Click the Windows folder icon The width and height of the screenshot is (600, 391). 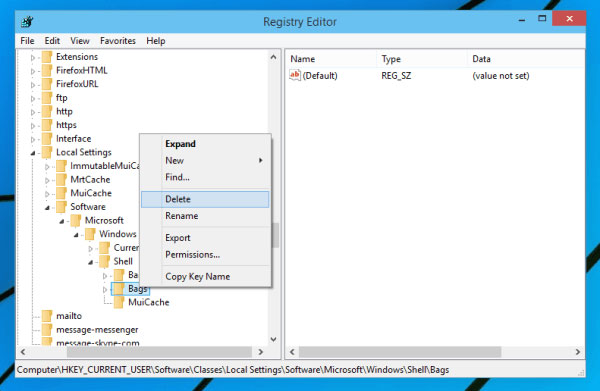tap(90, 234)
